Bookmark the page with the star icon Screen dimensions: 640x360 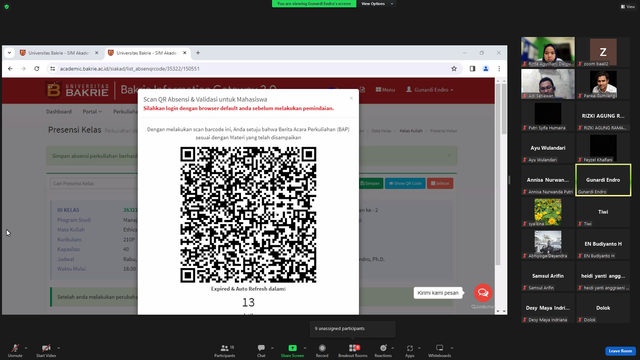pos(454,69)
